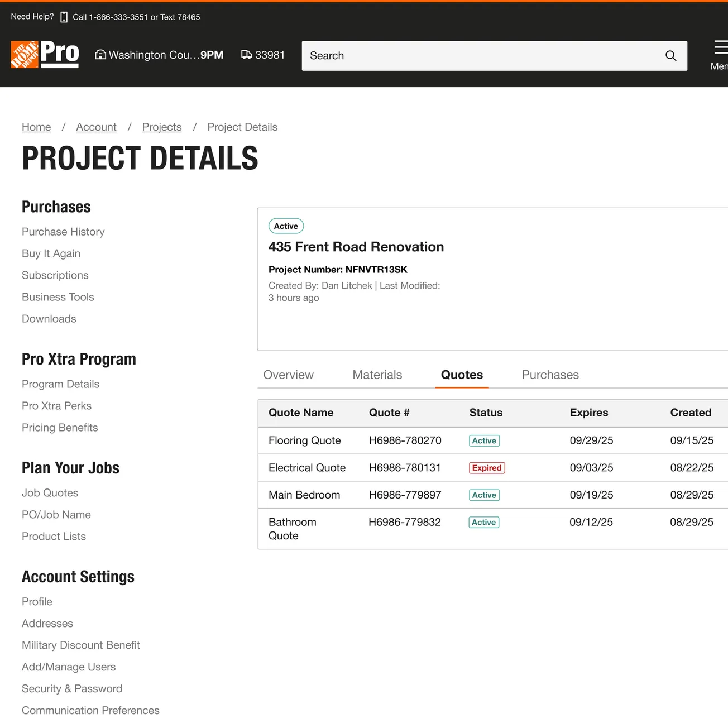Open Purchase History in the sidebar
The width and height of the screenshot is (728, 728).
[x=63, y=232]
